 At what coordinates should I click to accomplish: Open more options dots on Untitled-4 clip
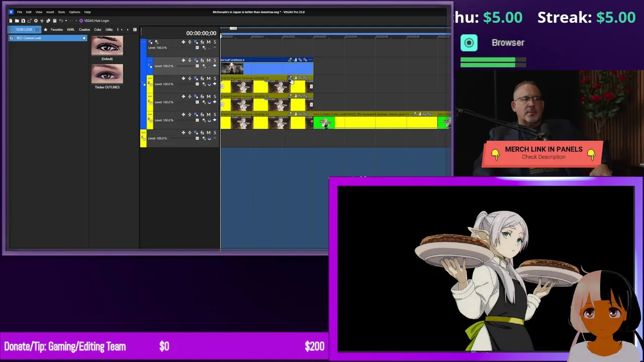(x=310, y=60)
